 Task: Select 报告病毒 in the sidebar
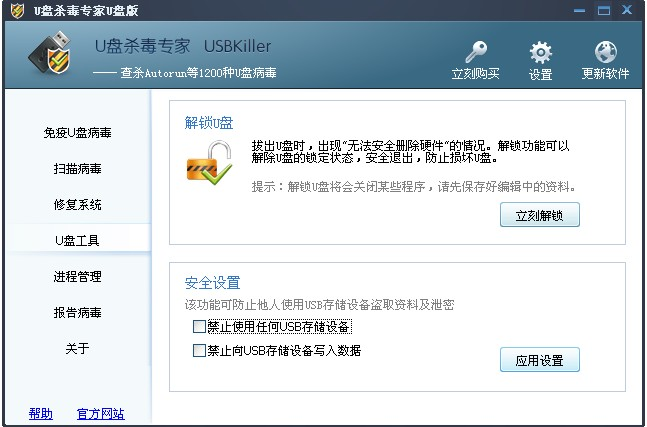pyautogui.click(x=78, y=312)
